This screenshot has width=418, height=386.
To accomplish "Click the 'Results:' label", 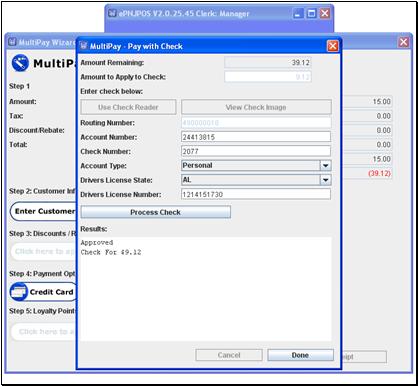I will pyautogui.click(x=94, y=229).
